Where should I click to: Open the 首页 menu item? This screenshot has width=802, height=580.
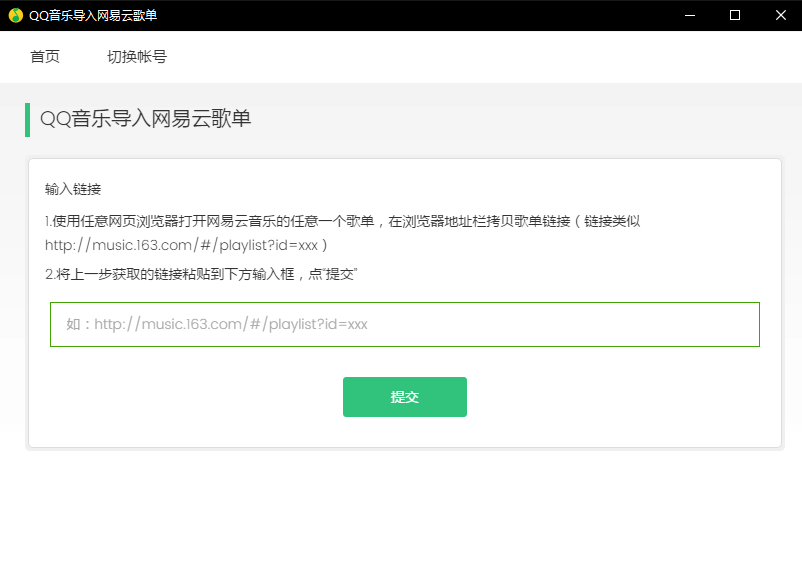click(45, 57)
